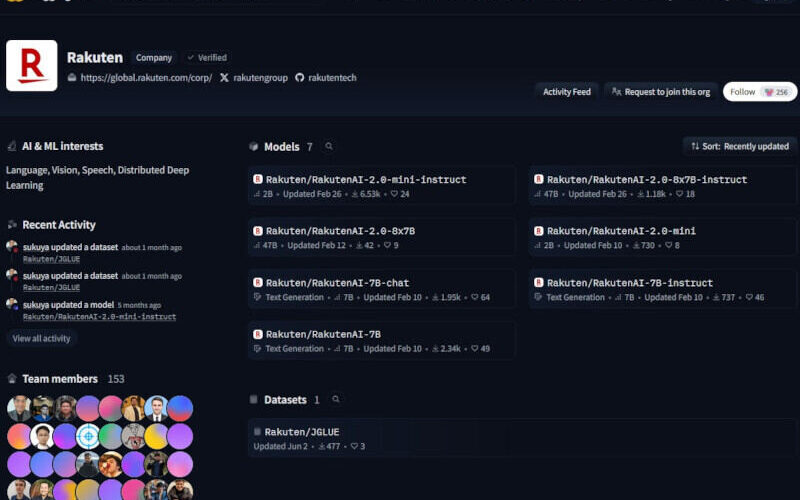This screenshot has width=800, height=500.
Task: Click the team members count 153
Action: [116, 379]
